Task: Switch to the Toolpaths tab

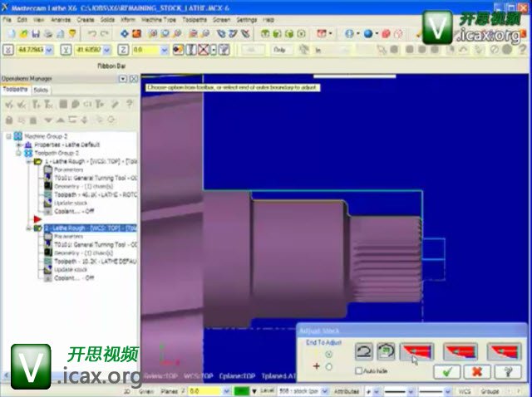Action: click(16, 90)
